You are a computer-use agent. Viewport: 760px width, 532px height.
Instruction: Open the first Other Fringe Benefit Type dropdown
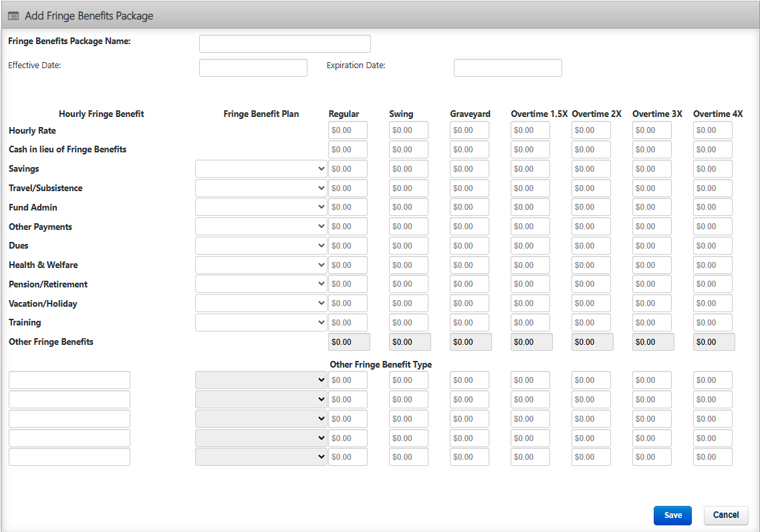(261, 380)
